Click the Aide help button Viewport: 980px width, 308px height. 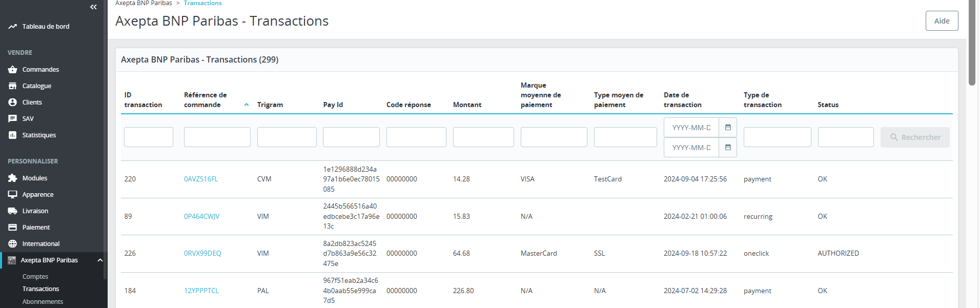(942, 21)
